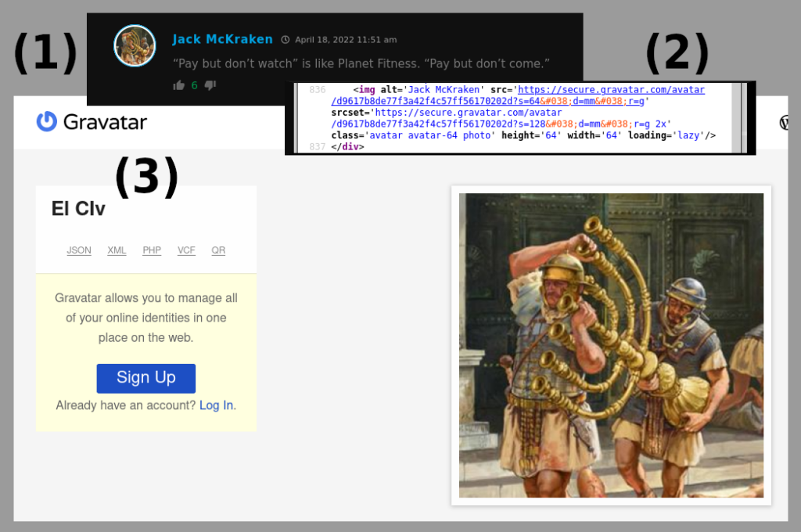Click the large Gravatar profile painting image
This screenshot has width=801, height=532.
(611, 346)
